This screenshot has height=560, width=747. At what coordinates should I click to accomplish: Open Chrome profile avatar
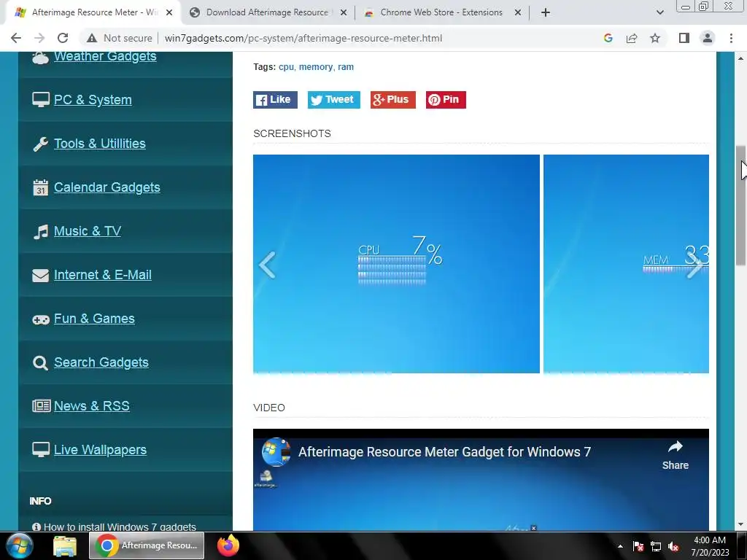click(708, 38)
